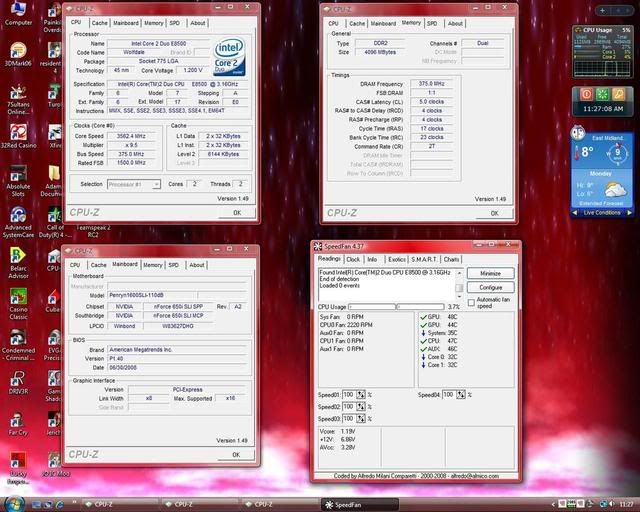The image size is (640, 512).
Task: Click the Show Desktop quick launch icon
Action: point(37,505)
